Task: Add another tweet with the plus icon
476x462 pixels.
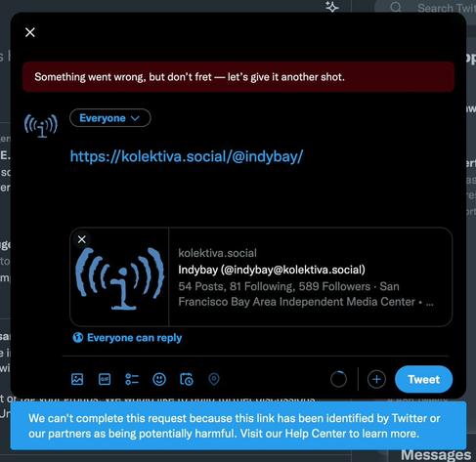Action: [x=376, y=379]
